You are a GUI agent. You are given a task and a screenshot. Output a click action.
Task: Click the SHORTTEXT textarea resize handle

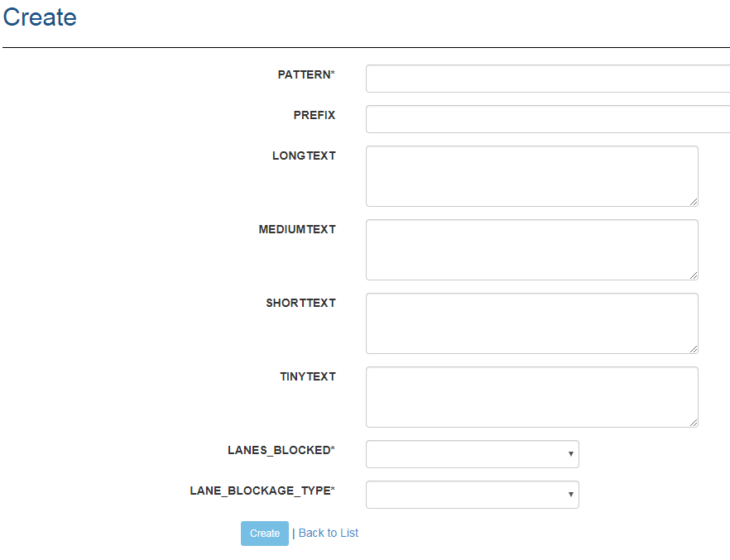click(694, 349)
